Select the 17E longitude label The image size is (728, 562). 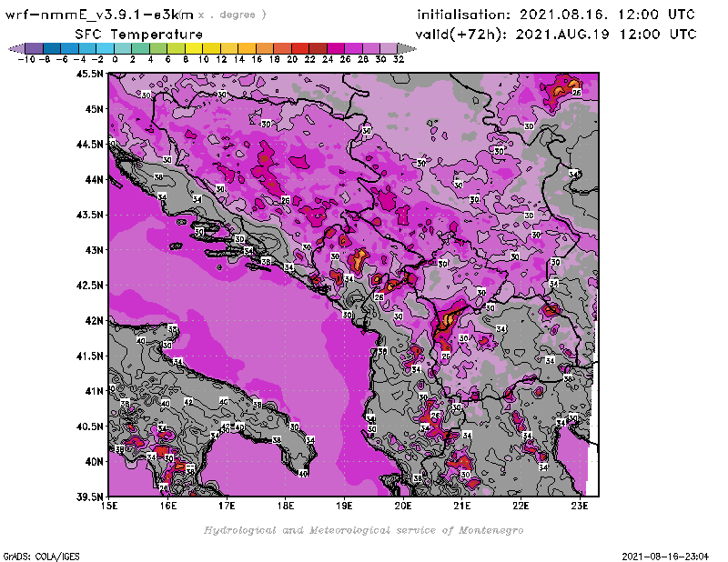pyautogui.click(x=227, y=506)
